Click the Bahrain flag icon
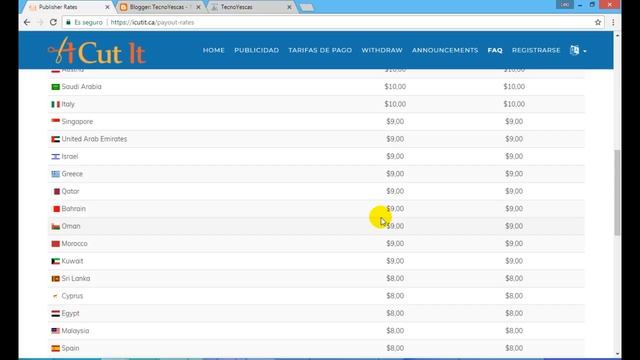 pyautogui.click(x=56, y=209)
